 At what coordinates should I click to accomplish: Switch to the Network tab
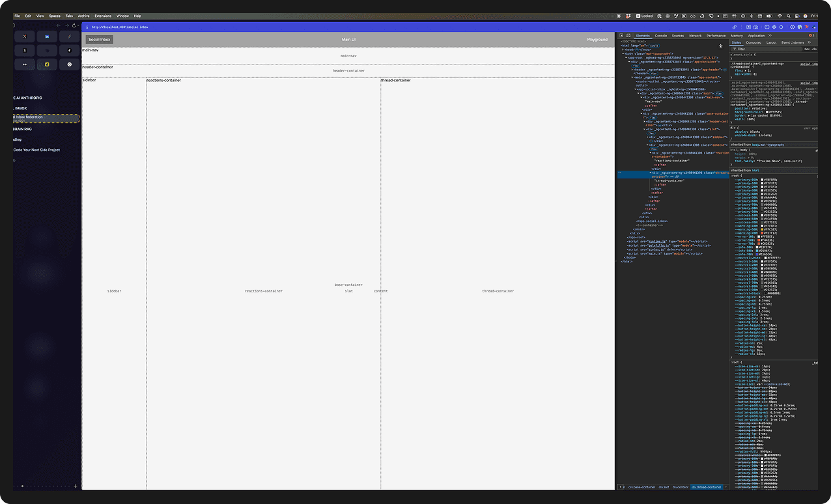[x=696, y=35]
